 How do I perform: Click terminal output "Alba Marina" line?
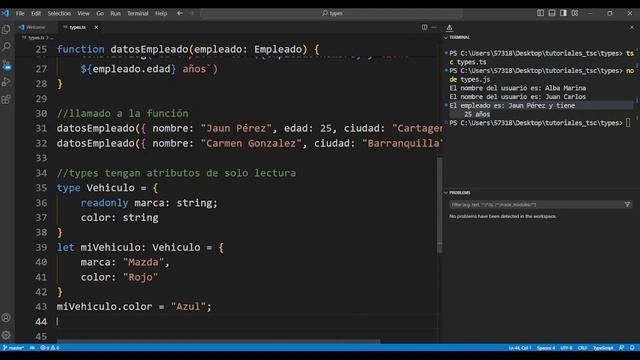pos(518,88)
